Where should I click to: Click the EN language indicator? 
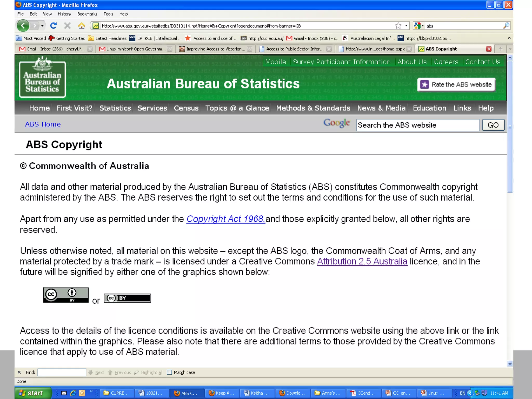tap(463, 393)
